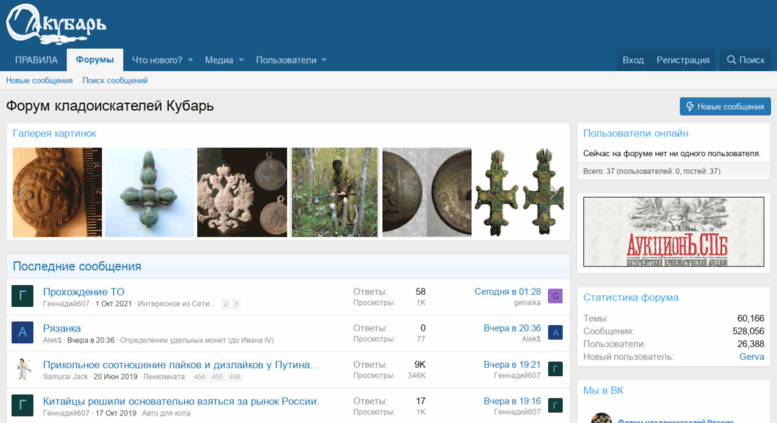Open the seal with ruler thumbnail

click(57, 192)
